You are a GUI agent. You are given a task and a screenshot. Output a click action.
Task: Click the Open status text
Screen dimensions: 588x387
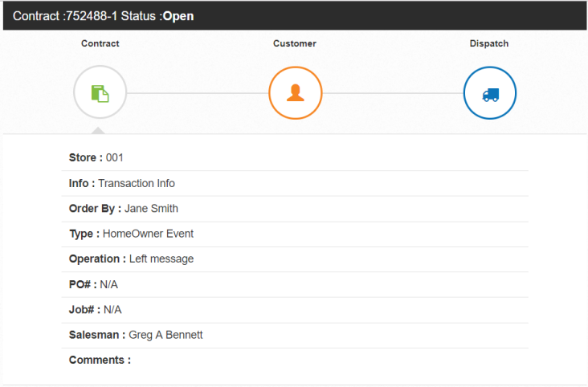click(x=178, y=16)
